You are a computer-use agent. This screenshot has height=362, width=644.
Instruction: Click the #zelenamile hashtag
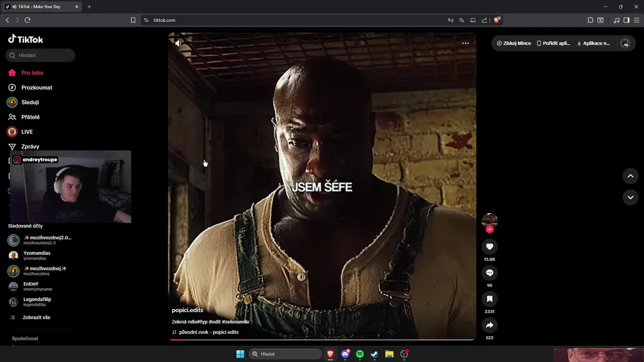click(235, 322)
